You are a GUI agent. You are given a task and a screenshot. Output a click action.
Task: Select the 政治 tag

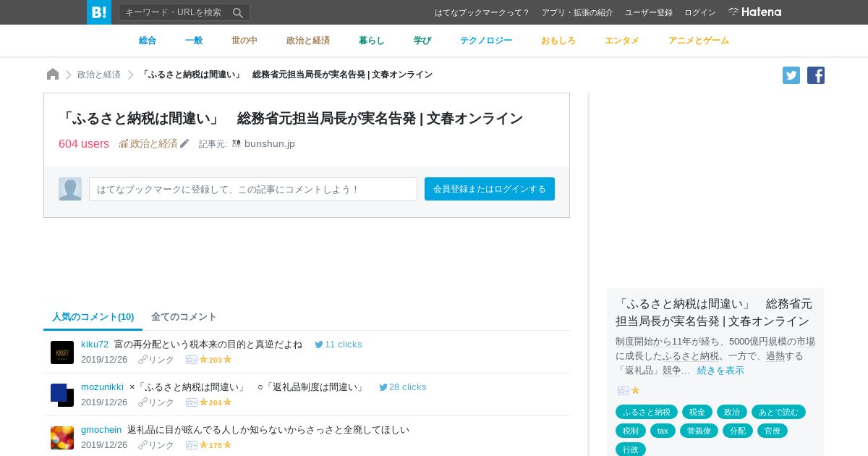(x=732, y=412)
